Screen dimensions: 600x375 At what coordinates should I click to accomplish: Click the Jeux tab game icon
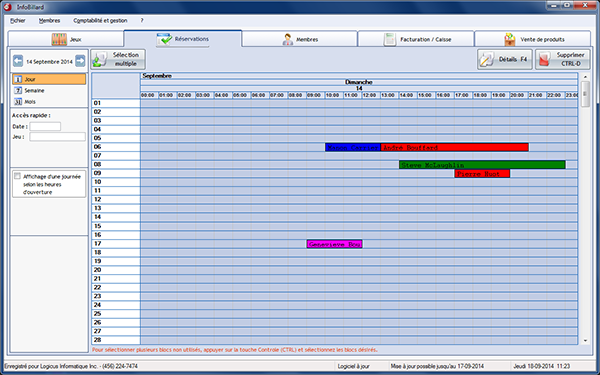click(59, 39)
